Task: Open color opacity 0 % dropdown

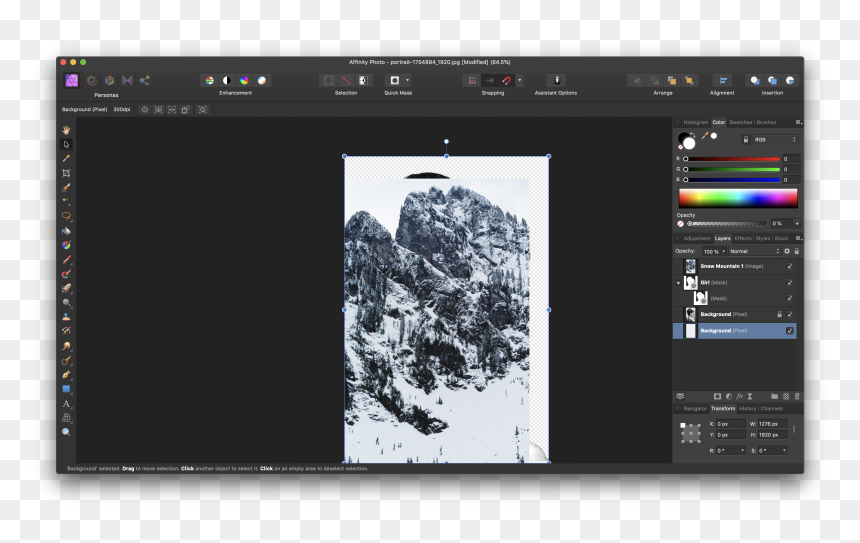Action: point(797,224)
